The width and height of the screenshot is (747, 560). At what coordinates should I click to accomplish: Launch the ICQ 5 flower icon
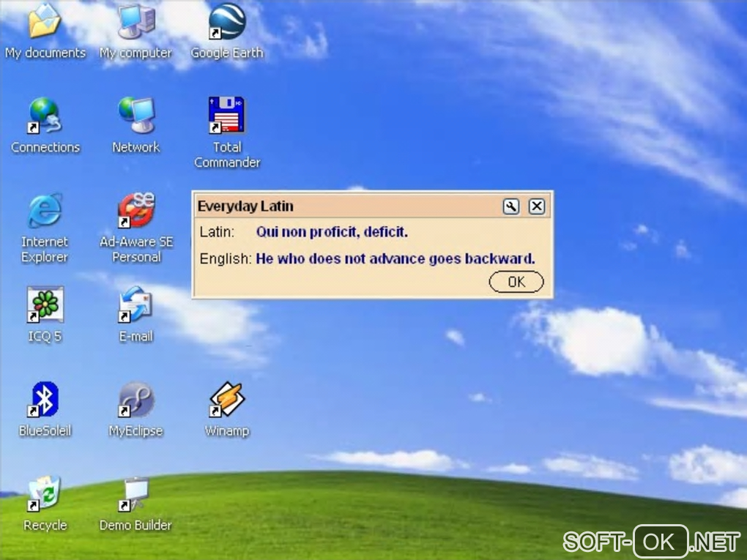45,305
